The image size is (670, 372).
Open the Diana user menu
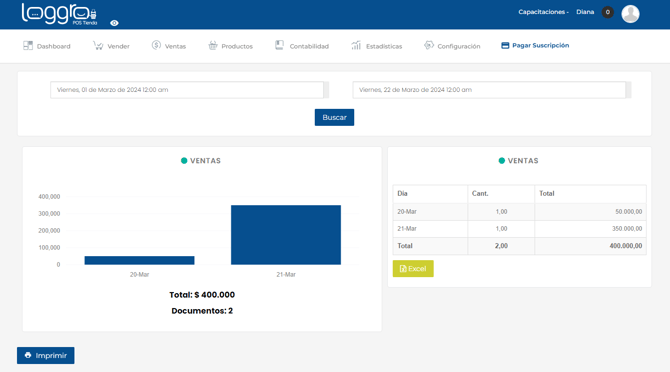tap(585, 12)
